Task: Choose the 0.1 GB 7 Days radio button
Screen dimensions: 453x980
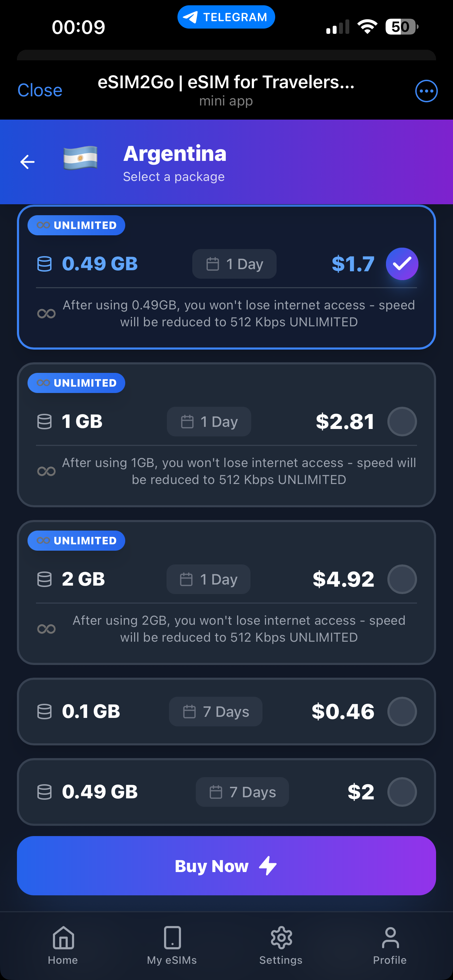Action: pyautogui.click(x=401, y=712)
